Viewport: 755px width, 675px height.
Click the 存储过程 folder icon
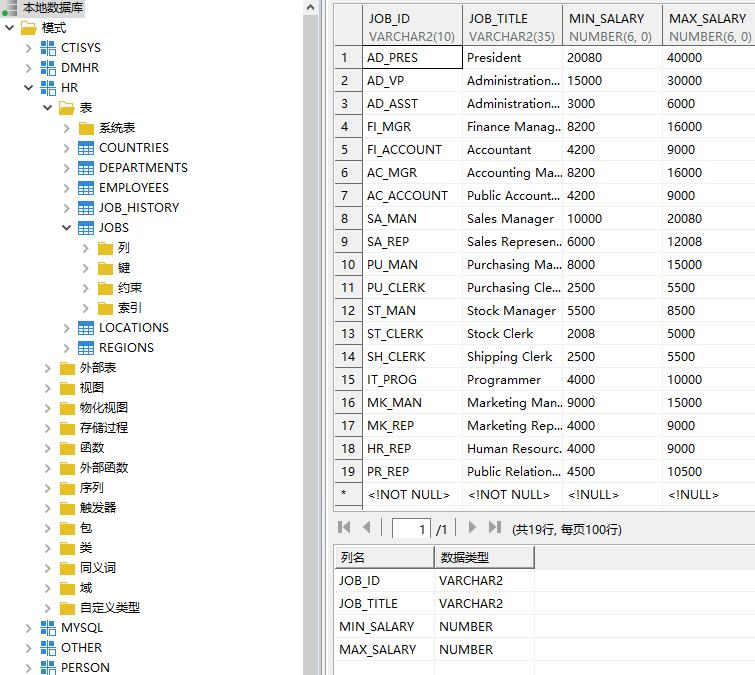pos(67,428)
